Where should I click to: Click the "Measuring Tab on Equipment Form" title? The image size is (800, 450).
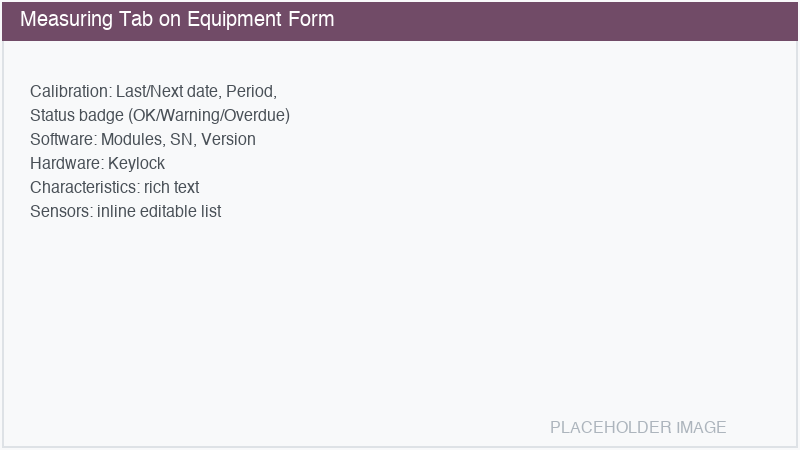pyautogui.click(x=177, y=20)
